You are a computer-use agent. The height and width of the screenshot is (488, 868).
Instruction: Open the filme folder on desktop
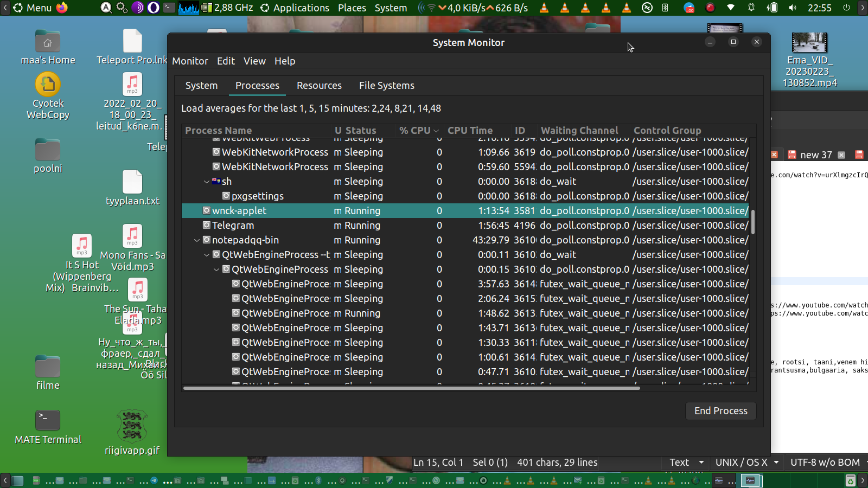coord(48,367)
